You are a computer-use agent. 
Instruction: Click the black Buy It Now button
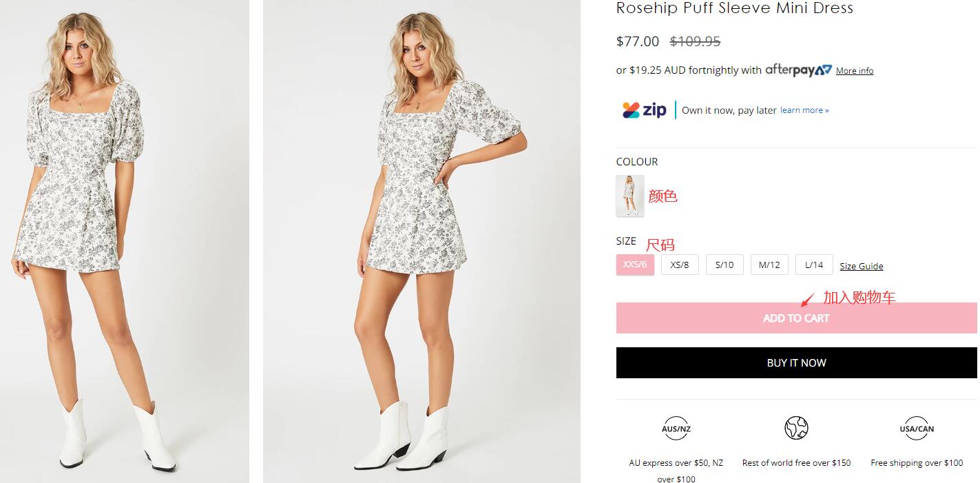coord(796,362)
